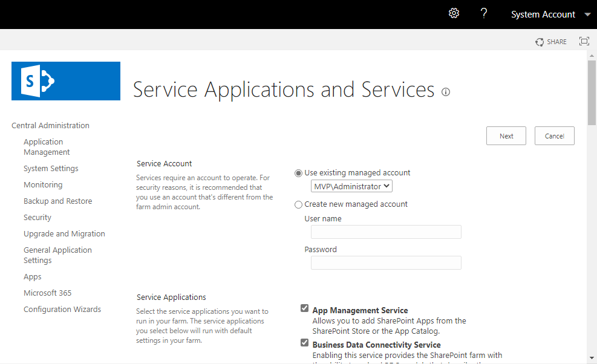
Task: Open the Central Administration link
Action: pyautogui.click(x=50, y=125)
